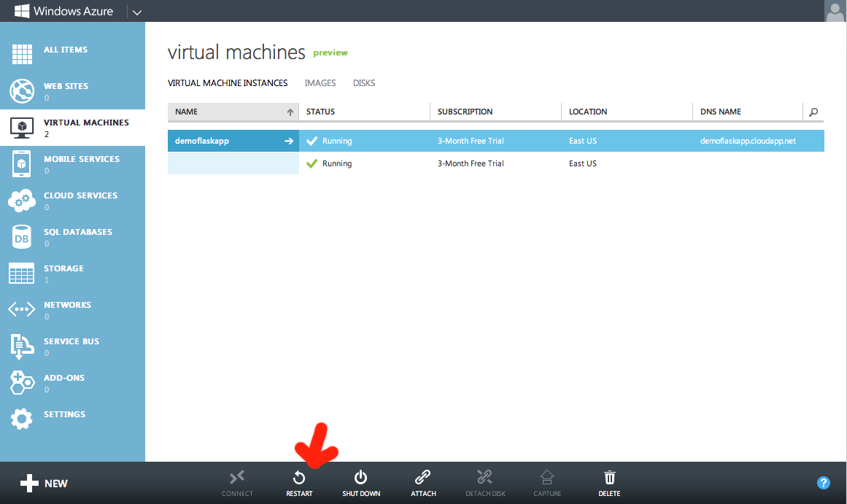
Task: Click 3-Month Free Trial in the demoflaskapp row
Action: coord(471,141)
